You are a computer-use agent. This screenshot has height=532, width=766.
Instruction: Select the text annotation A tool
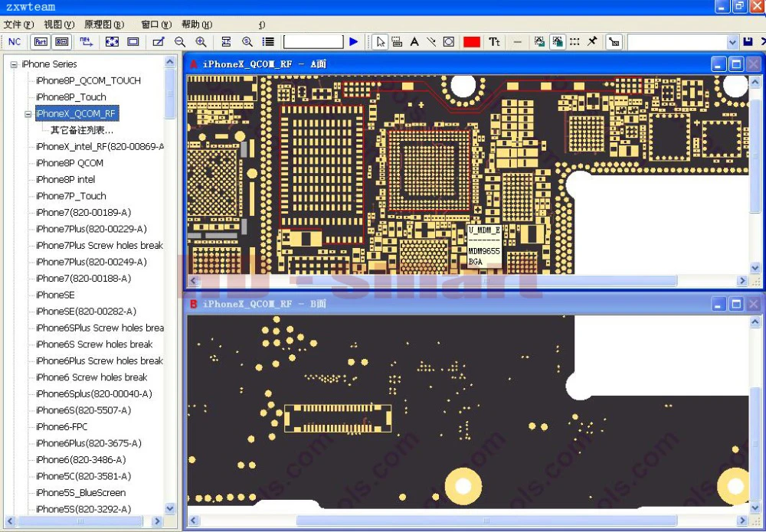(x=414, y=42)
